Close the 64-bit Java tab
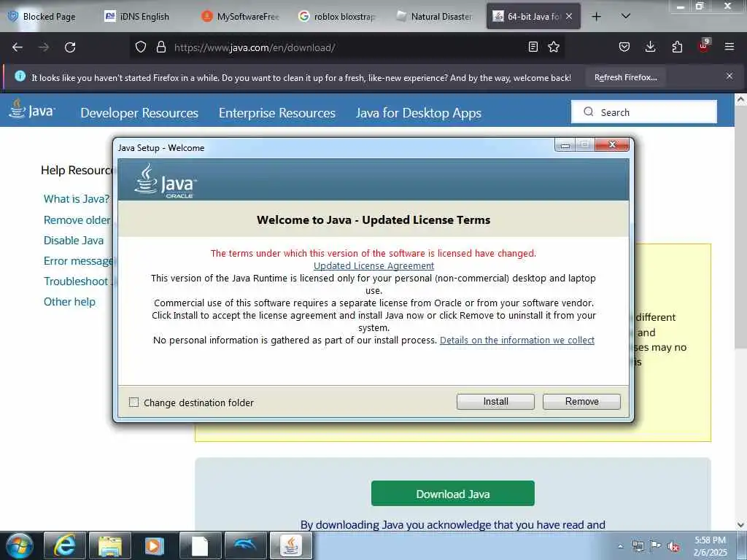Image resolution: width=747 pixels, height=560 pixels. (x=569, y=16)
